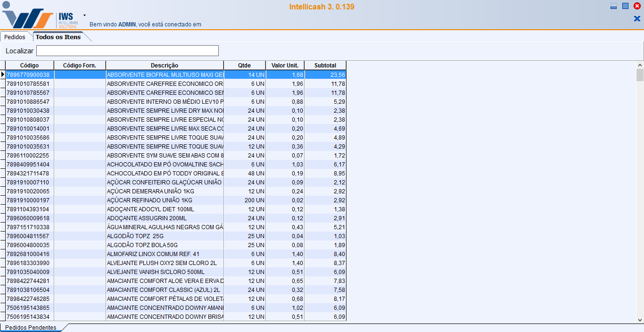Select AÇÚCAR REFINADO UNIÃO 1KG
This screenshot has height=332, width=644.
click(165, 200)
